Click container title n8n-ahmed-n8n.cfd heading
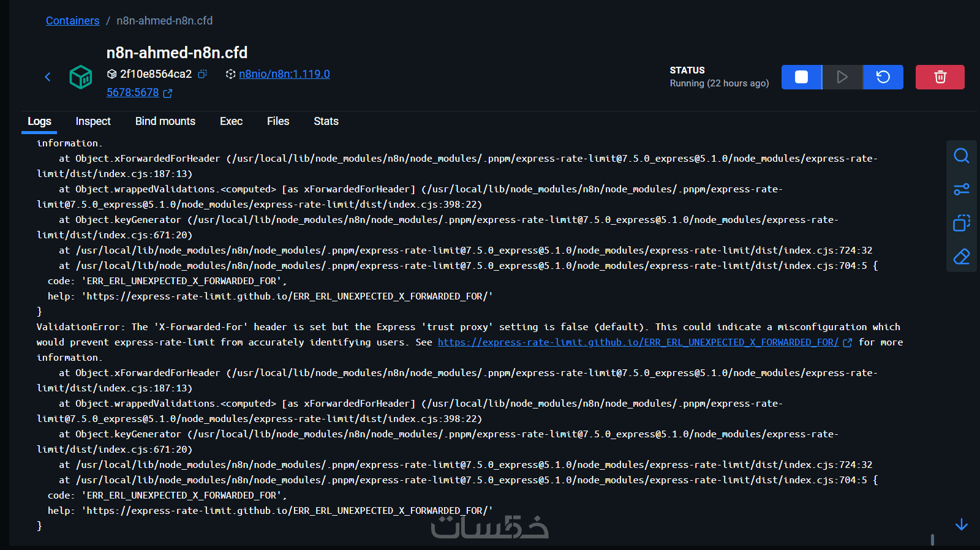This screenshot has width=980, height=550. click(x=177, y=53)
